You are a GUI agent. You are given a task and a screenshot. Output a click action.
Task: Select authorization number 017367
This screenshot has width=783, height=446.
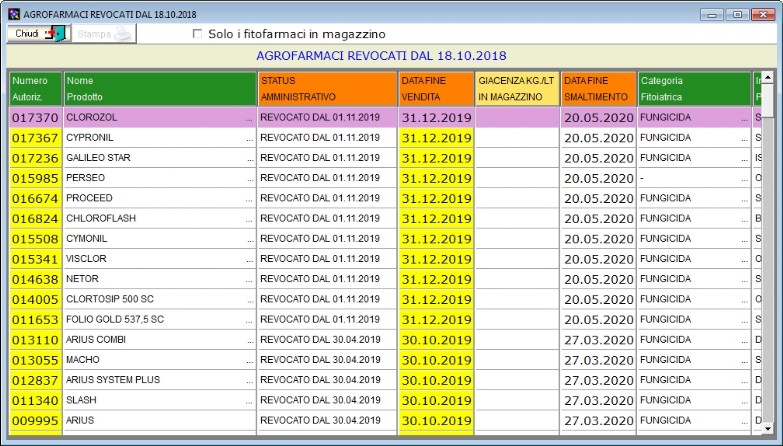pyautogui.click(x=35, y=138)
